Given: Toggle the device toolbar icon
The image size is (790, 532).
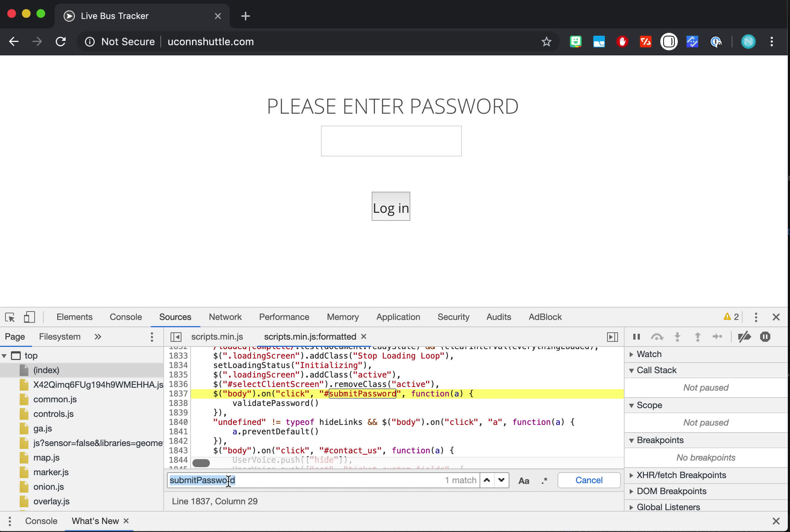Looking at the screenshot, I should click(x=29, y=317).
